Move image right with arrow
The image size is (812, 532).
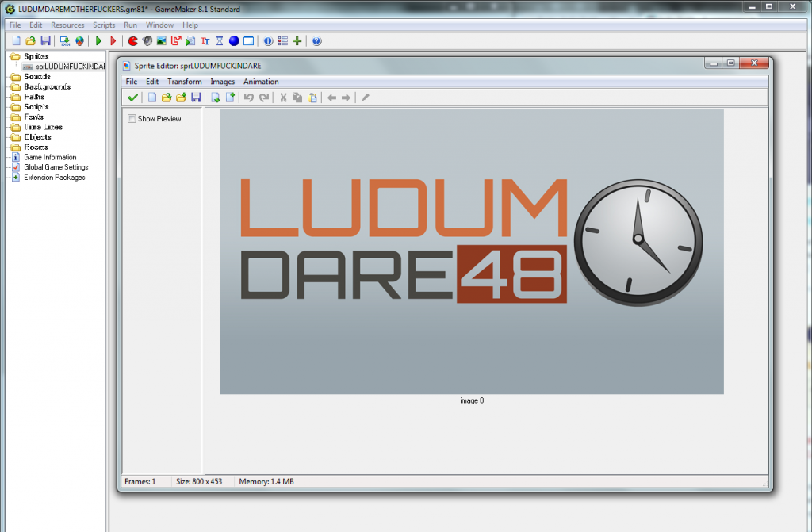pyautogui.click(x=346, y=98)
